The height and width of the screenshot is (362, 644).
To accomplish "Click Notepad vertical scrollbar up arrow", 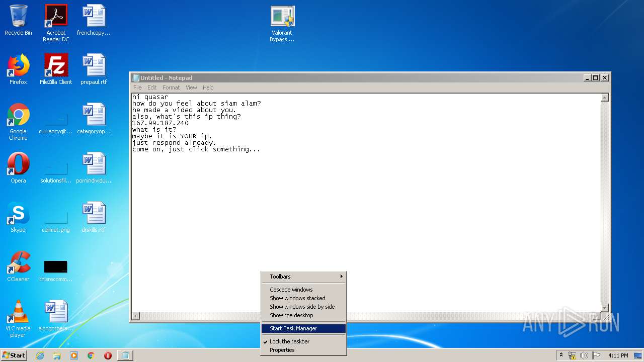I will [605, 98].
